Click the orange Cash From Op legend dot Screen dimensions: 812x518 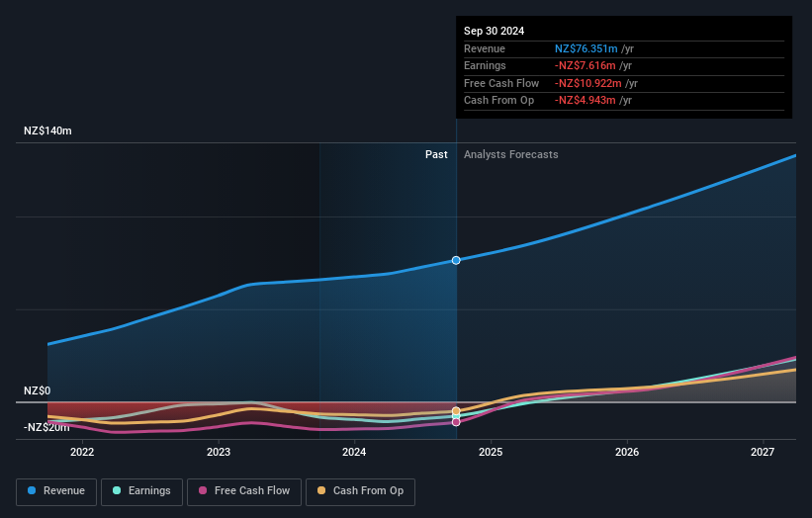click(x=321, y=490)
